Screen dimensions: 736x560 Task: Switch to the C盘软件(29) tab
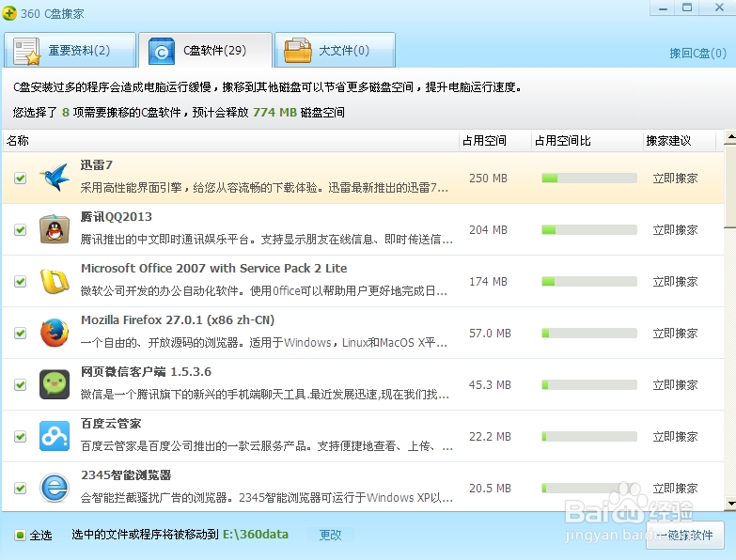(206, 50)
